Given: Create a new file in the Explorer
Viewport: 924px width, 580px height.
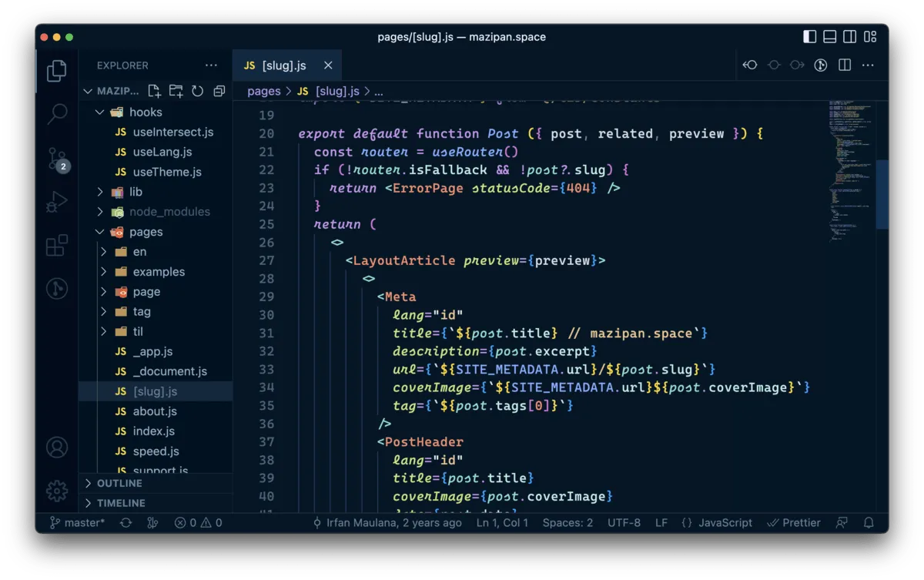Looking at the screenshot, I should pos(154,91).
